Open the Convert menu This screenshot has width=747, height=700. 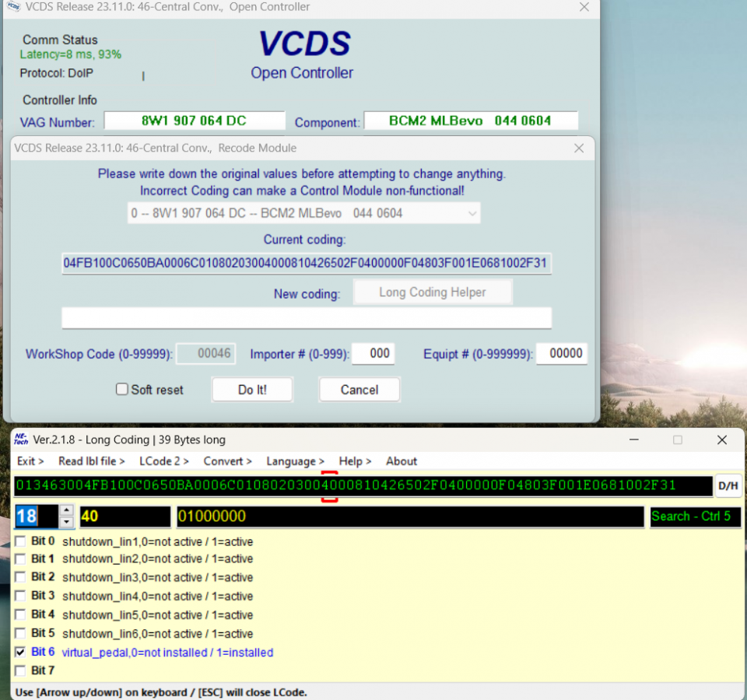click(x=227, y=461)
